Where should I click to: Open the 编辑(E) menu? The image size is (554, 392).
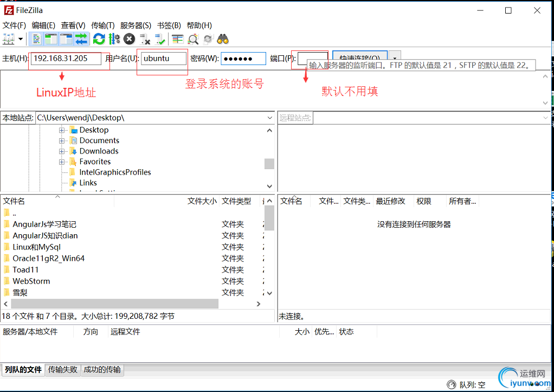pyautogui.click(x=43, y=25)
